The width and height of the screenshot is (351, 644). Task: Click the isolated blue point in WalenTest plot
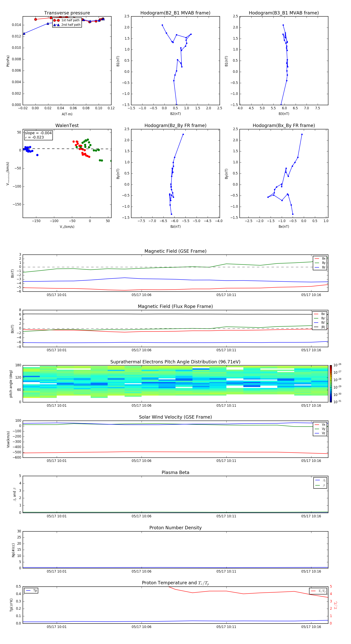37,155
